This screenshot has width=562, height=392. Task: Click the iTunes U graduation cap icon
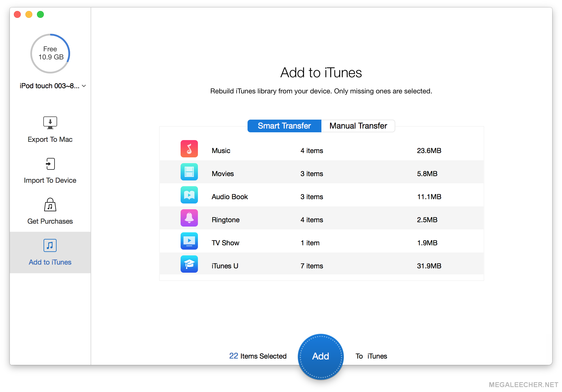(x=189, y=264)
